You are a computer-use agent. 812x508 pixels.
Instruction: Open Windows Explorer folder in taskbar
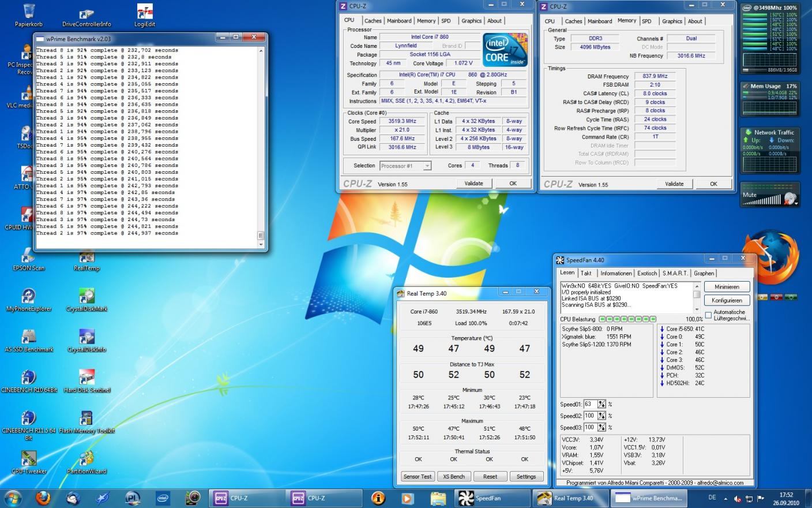(x=438, y=498)
